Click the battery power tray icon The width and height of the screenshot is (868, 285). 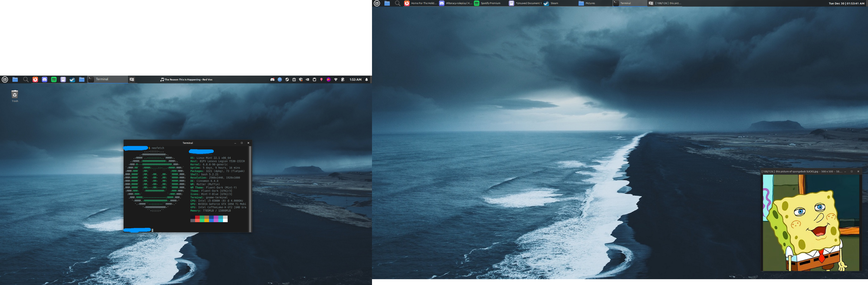coord(343,80)
